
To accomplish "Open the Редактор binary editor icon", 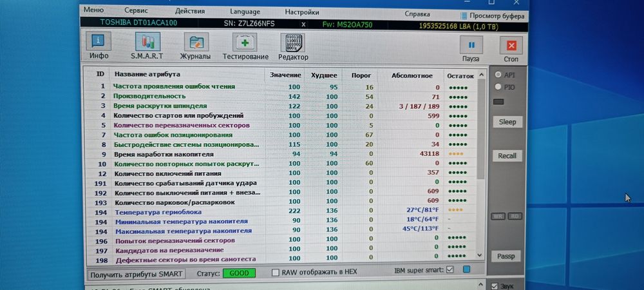I will coord(292,43).
